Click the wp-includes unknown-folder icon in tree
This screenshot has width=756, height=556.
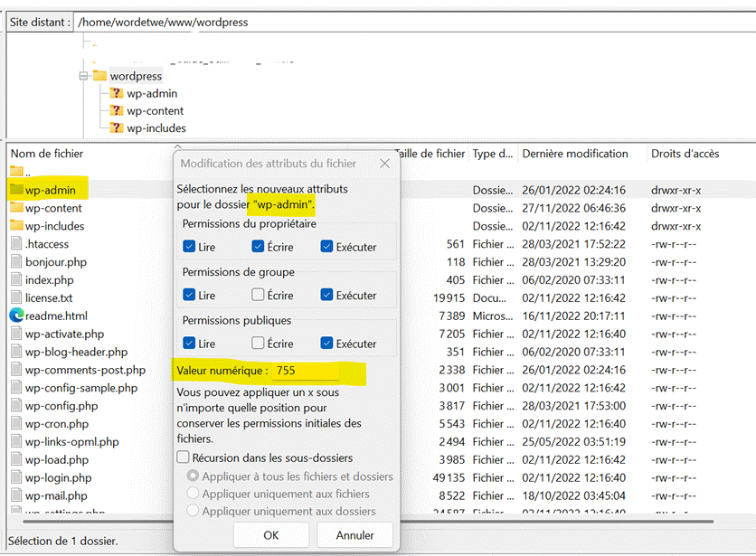116,127
